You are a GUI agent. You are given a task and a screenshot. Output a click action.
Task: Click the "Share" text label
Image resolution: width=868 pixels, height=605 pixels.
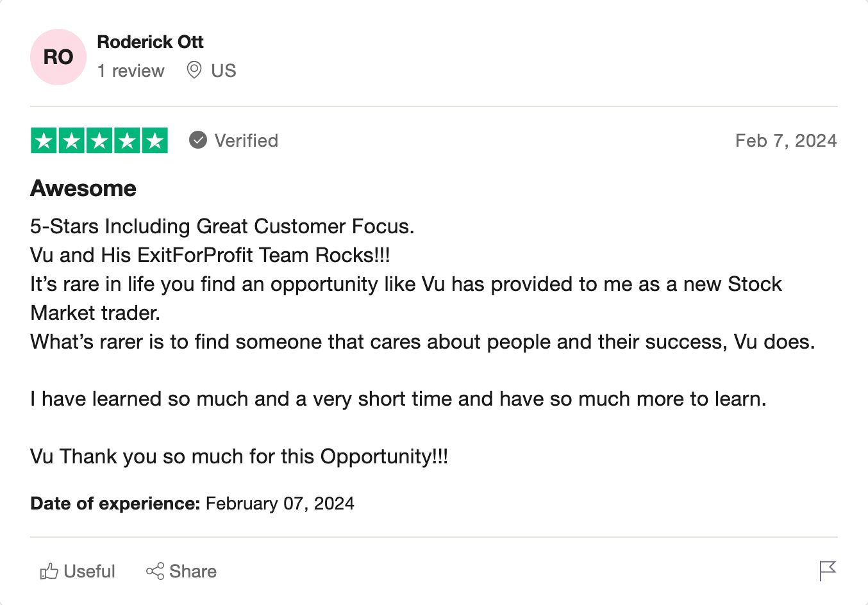tap(193, 571)
